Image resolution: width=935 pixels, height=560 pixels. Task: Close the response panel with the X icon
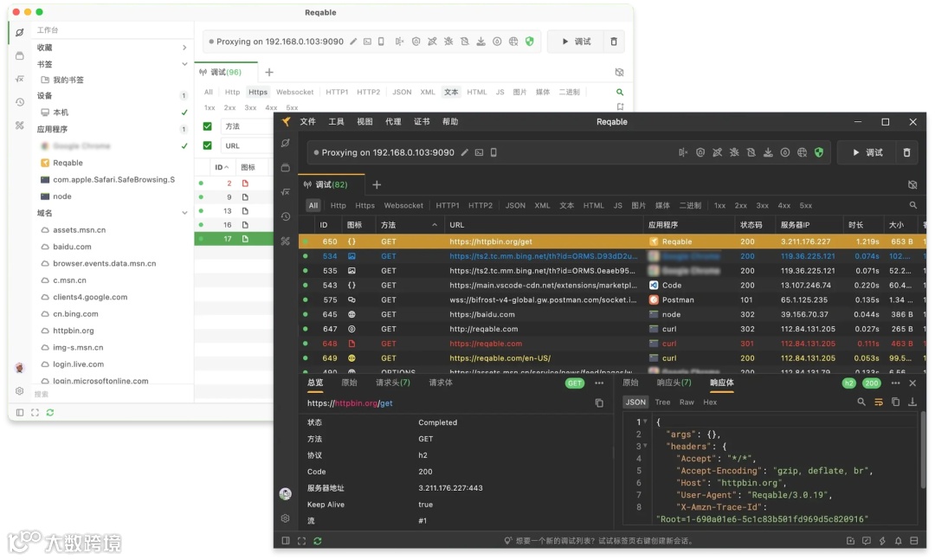(912, 383)
